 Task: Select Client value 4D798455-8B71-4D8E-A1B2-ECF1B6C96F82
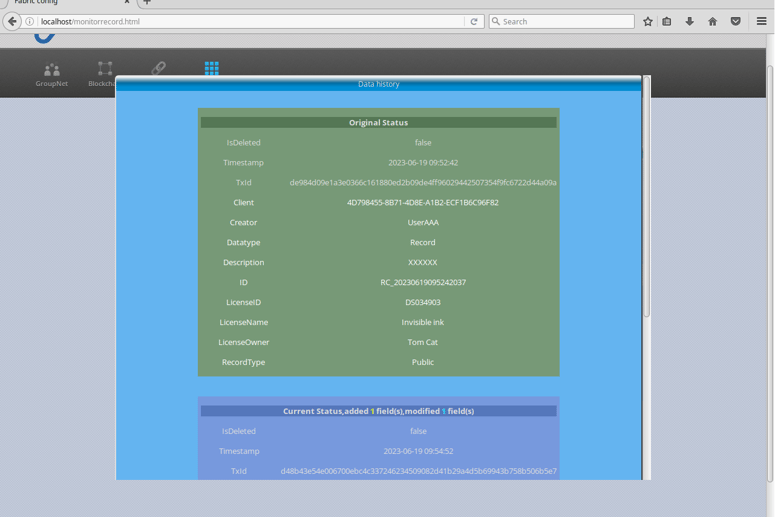point(423,203)
